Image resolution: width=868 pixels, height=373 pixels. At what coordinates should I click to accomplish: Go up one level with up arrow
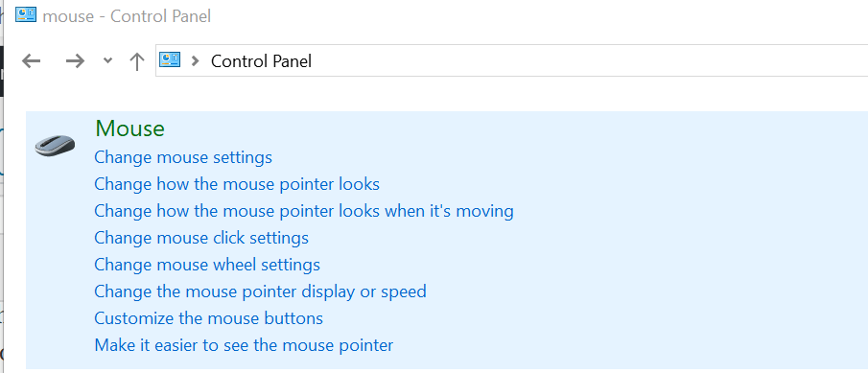point(137,60)
